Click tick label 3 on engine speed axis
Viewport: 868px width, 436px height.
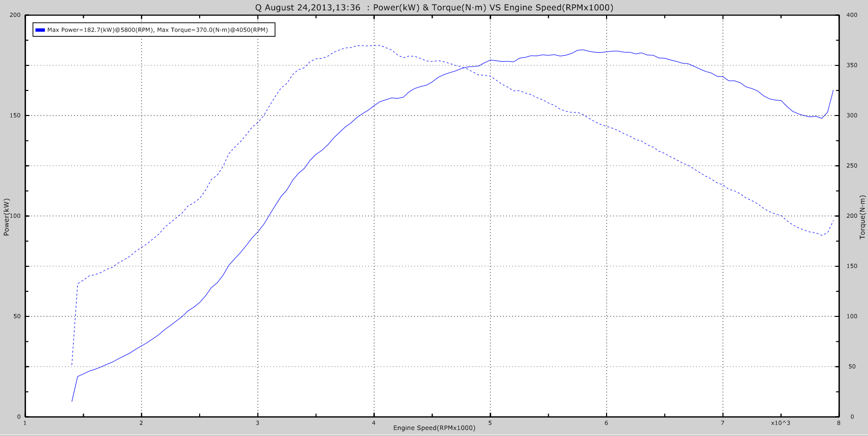click(x=257, y=423)
